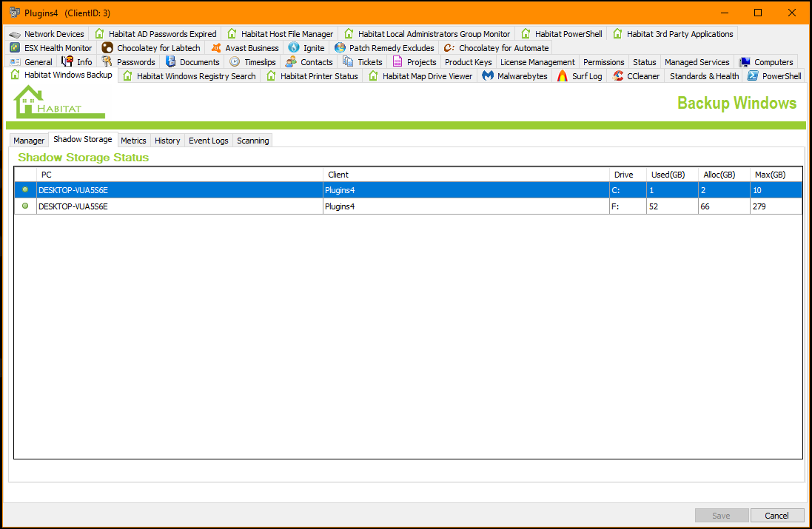This screenshot has width=812, height=529.
Task: Click the Max(GB) column header
Action: pos(770,175)
